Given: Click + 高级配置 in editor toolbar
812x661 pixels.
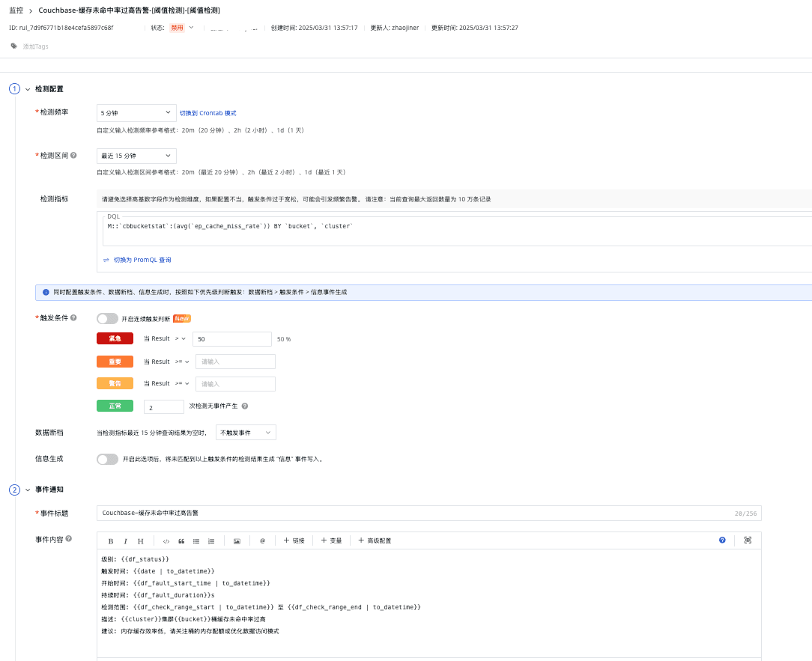Looking at the screenshot, I should click(x=375, y=540).
